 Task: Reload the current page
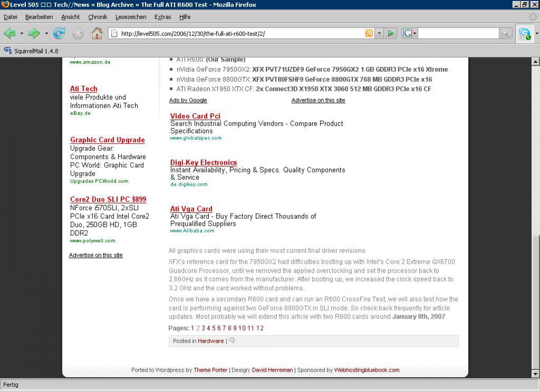click(59, 33)
